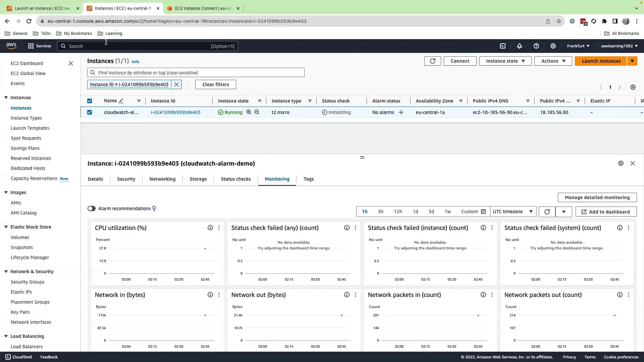
Task: Open the CloudShell icon in the top bar
Action: (x=502, y=46)
